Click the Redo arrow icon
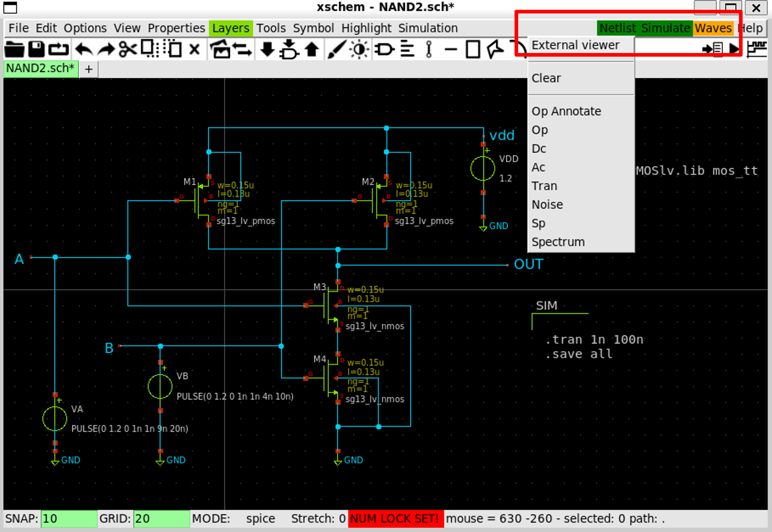This screenshot has width=772, height=532. [106, 50]
